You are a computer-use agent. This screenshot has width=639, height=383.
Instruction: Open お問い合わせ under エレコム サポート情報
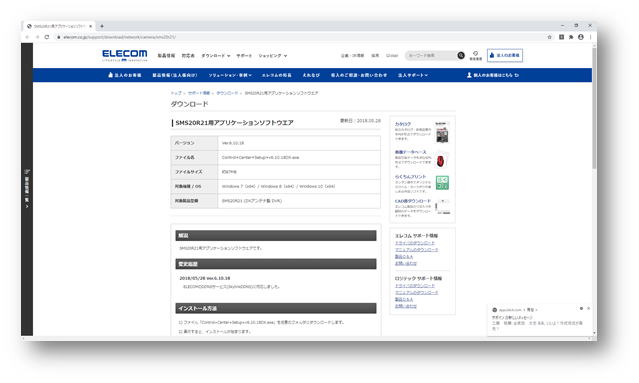(x=405, y=264)
